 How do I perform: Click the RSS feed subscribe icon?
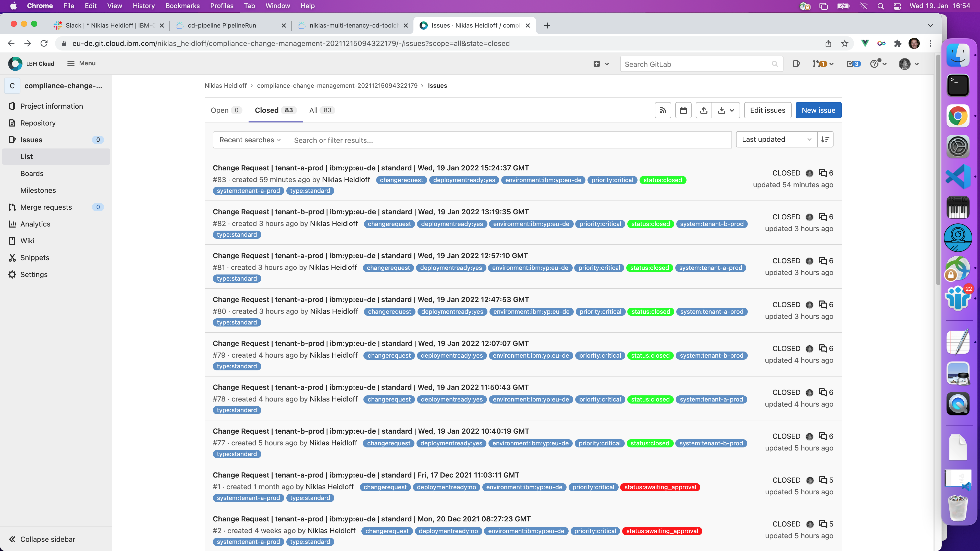663,110
